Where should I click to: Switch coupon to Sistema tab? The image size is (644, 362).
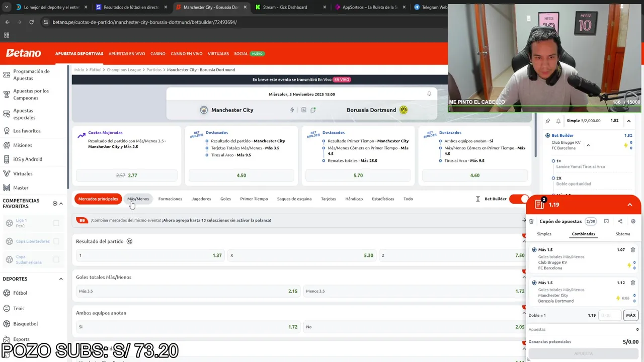[x=623, y=234]
